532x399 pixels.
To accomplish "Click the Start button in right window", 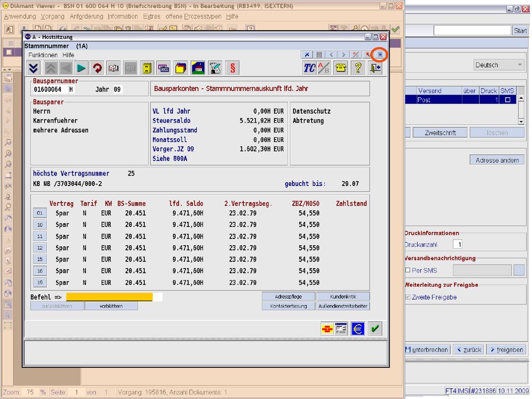I will pos(520,31).
